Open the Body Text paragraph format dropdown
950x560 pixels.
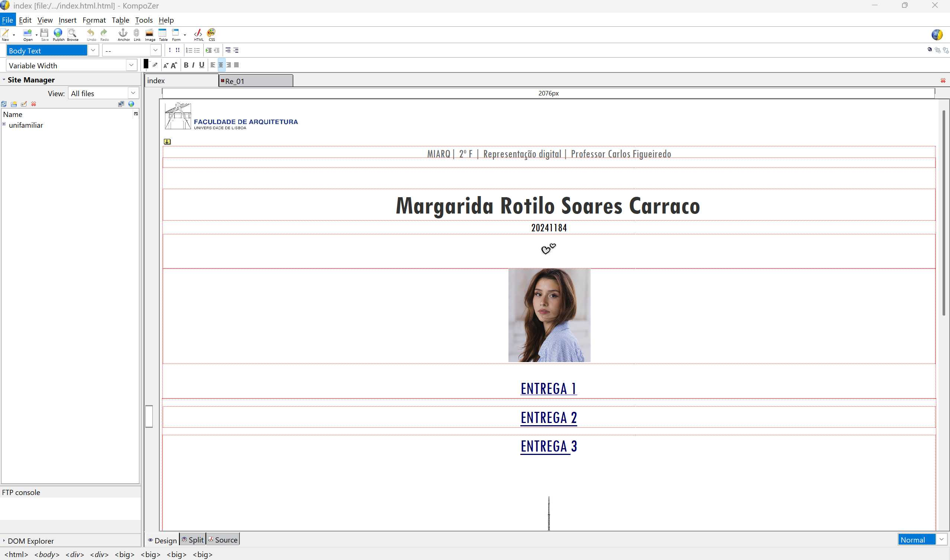(x=93, y=50)
